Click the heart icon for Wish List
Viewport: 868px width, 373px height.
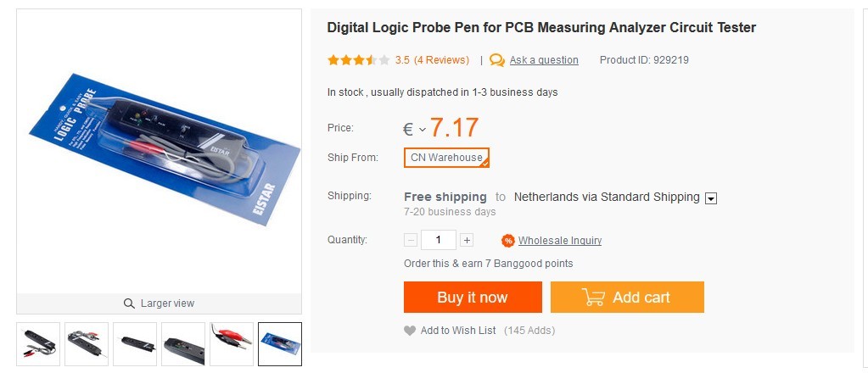coord(410,331)
